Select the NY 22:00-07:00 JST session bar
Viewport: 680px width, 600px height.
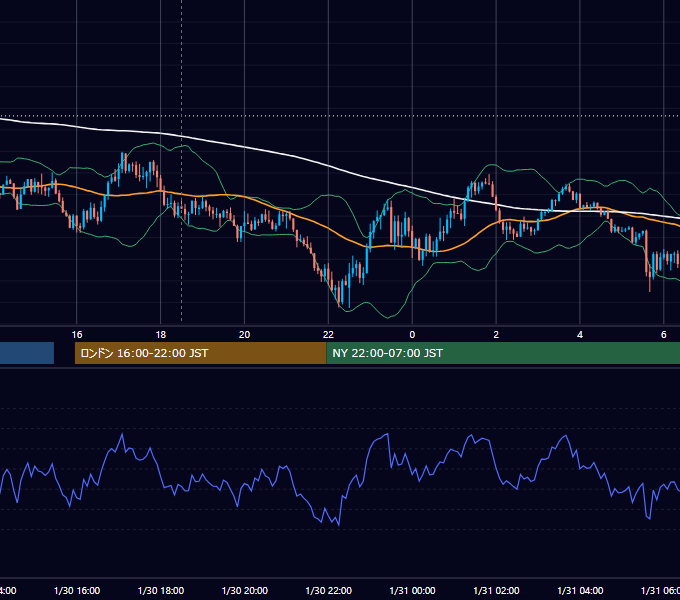(x=503, y=353)
